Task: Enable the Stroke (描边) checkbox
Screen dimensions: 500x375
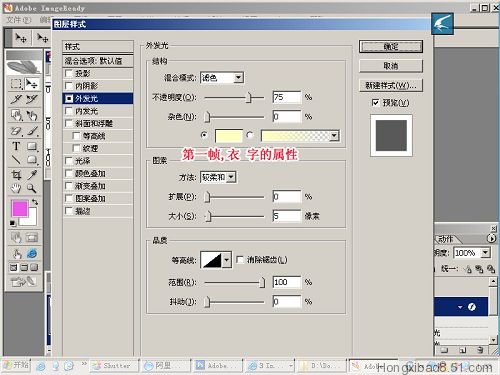Action: pyautogui.click(x=69, y=211)
